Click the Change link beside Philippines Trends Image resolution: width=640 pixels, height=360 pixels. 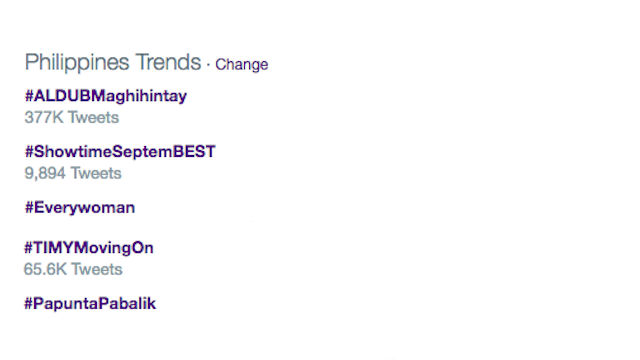(x=242, y=64)
